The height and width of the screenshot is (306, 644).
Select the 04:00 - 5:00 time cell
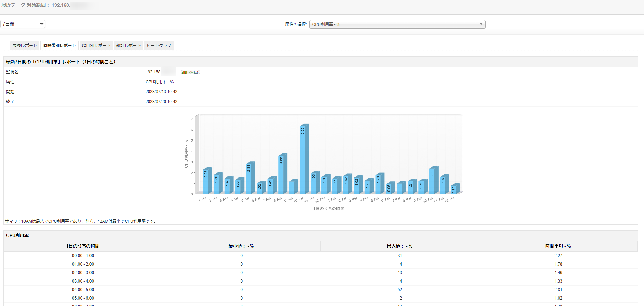[83, 290]
